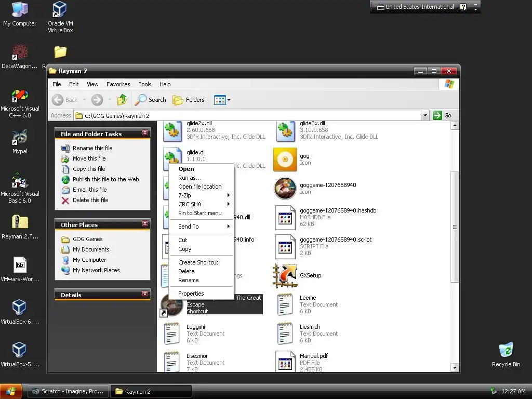Select the Leeme text document
The width and height of the screenshot is (532, 399).
(x=307, y=304)
